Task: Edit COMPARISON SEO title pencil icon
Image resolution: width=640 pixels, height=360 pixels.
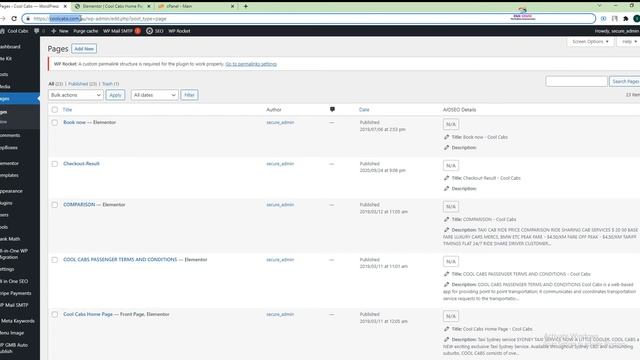Action: [x=447, y=219]
